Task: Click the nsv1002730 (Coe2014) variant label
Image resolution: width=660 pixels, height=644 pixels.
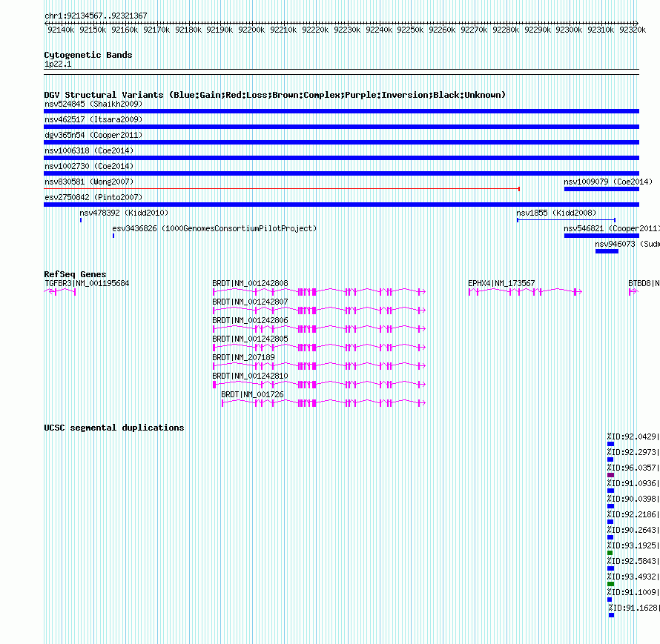Action: [x=89, y=166]
